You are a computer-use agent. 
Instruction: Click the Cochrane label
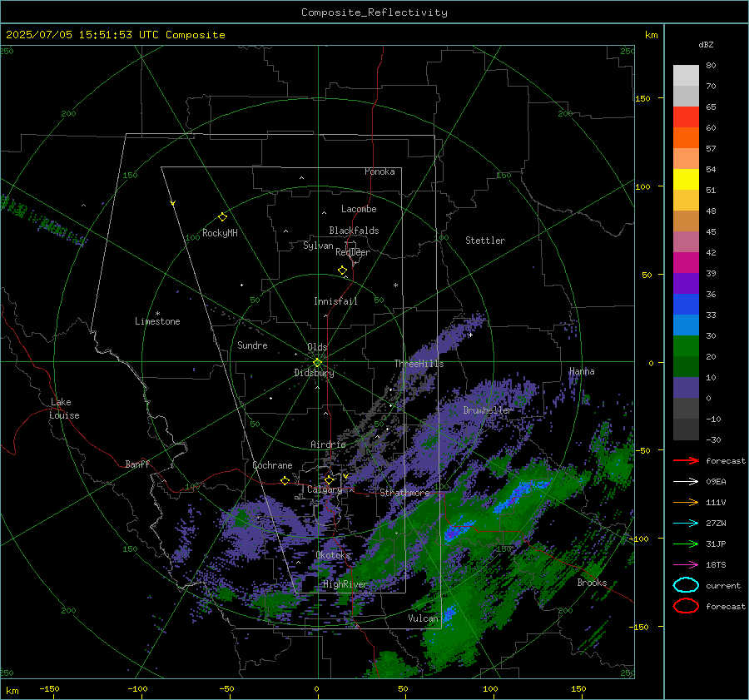(x=272, y=465)
